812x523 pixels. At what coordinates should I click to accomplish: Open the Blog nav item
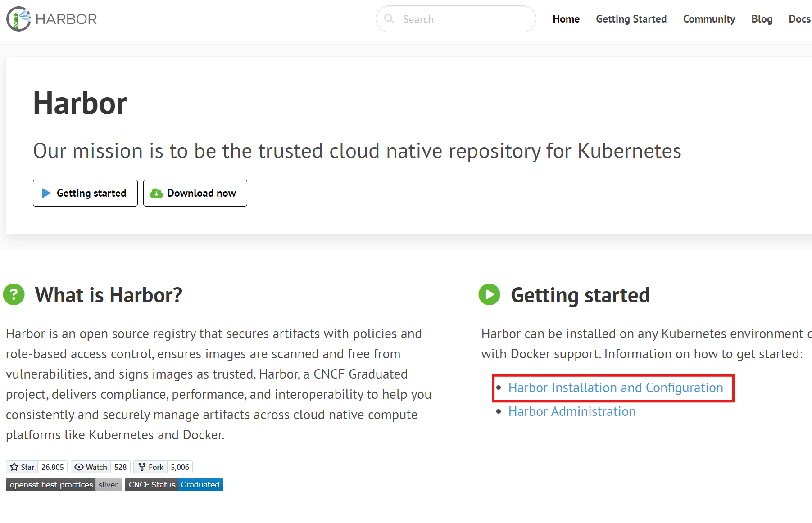(x=762, y=19)
